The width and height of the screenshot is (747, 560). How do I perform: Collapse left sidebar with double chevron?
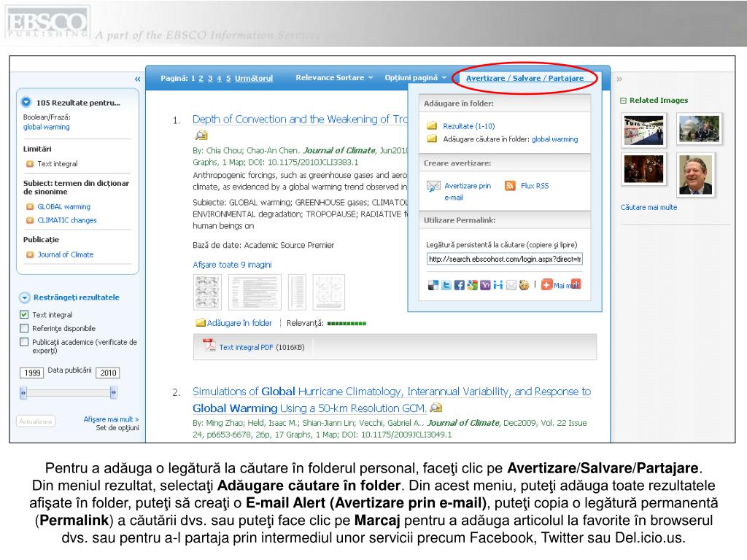[x=137, y=79]
